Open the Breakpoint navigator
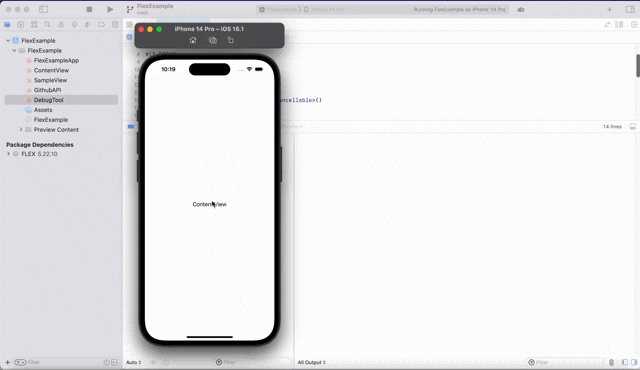The height and width of the screenshot is (370, 640). (101, 25)
